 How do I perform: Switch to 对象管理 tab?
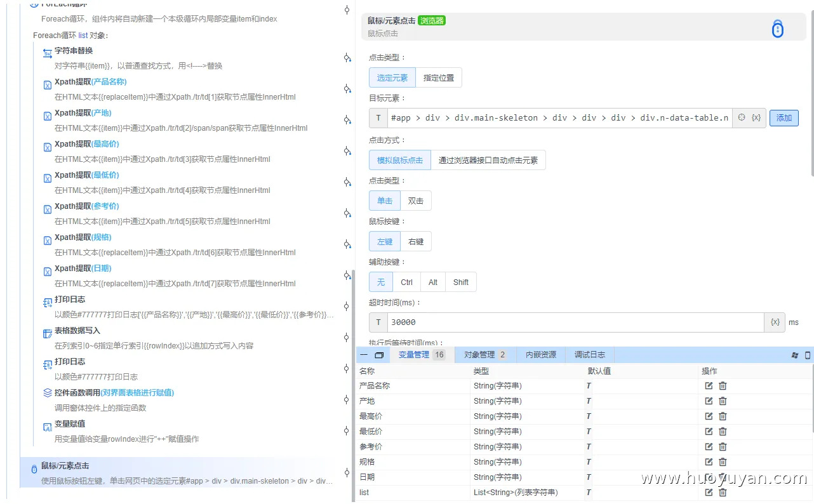[486, 355]
